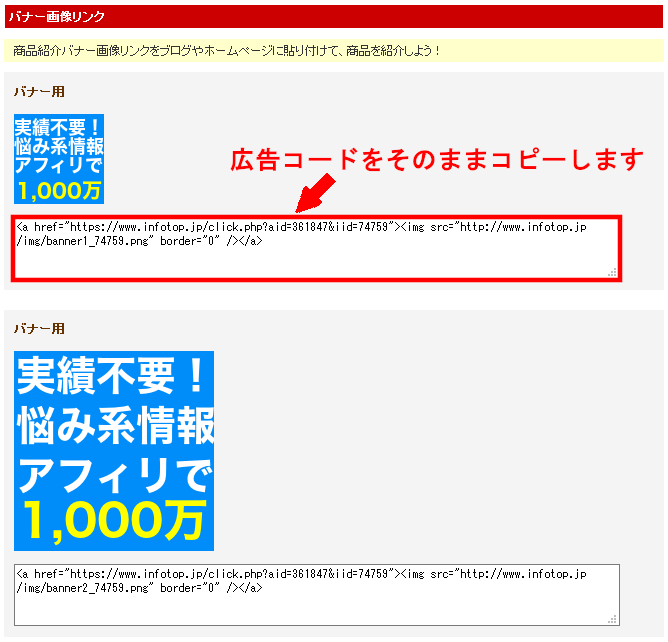Click the second バナー用 label above large banner
The image size is (668, 642).
[x=39, y=328]
